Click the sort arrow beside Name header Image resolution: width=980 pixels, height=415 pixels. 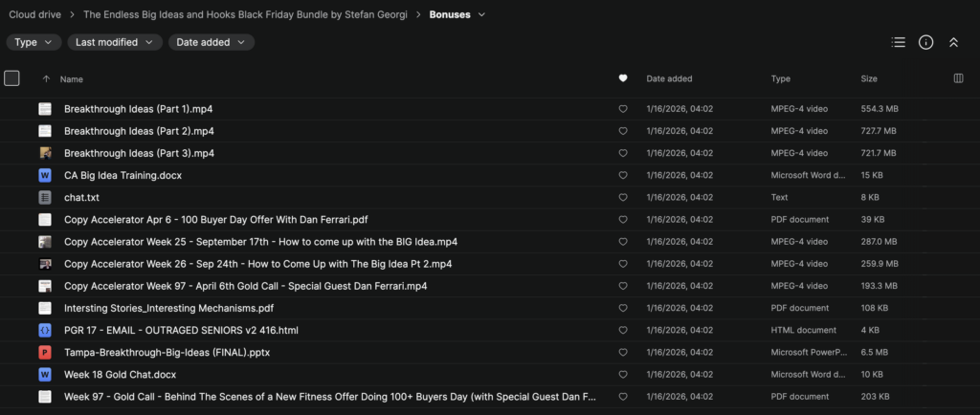click(x=46, y=79)
